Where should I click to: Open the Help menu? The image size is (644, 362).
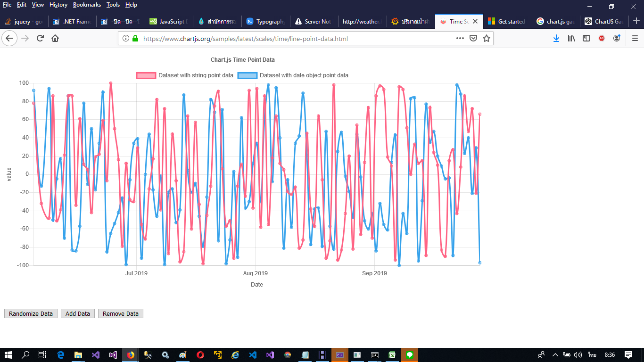click(131, 5)
